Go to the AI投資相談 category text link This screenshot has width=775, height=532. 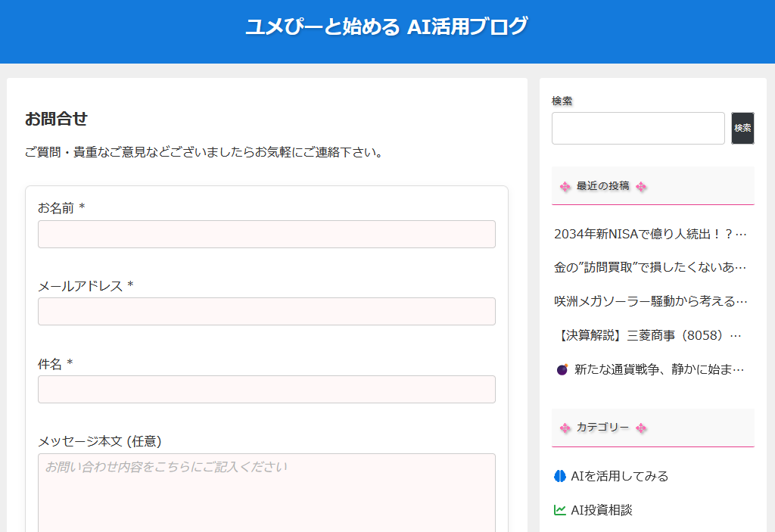[602, 510]
